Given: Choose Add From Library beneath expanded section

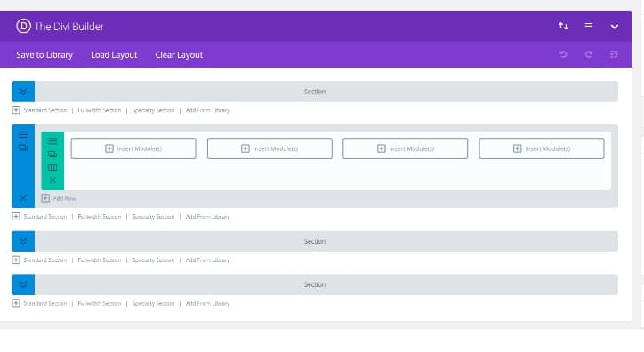Looking at the screenshot, I should pos(208,217).
